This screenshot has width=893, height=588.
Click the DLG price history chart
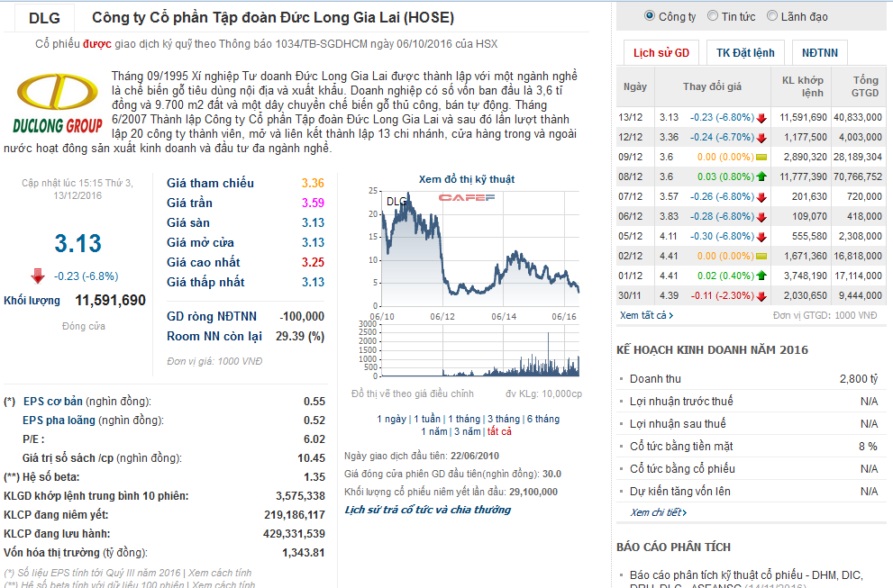[480, 249]
